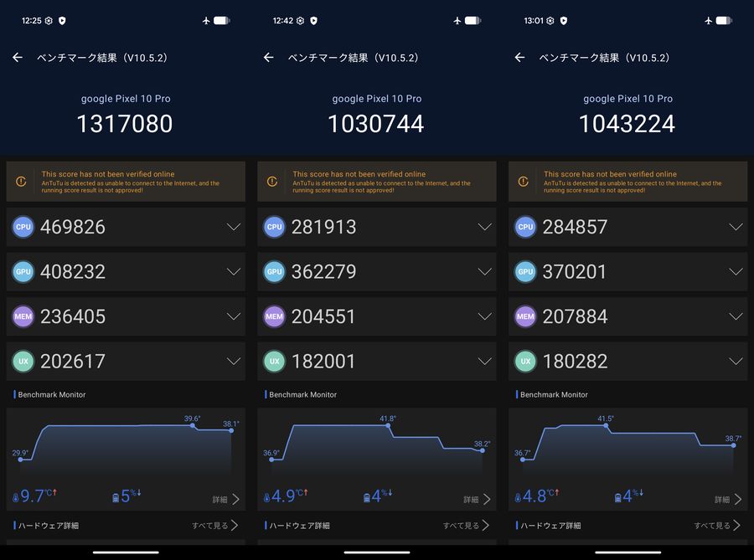Expand the MEM score 204551 row
Screen dimensions: 754x560
[x=485, y=316]
